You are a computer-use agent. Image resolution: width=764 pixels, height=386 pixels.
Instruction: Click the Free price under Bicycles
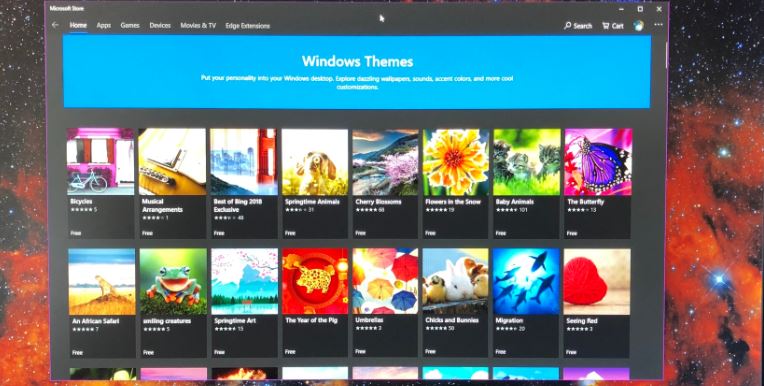(76, 233)
